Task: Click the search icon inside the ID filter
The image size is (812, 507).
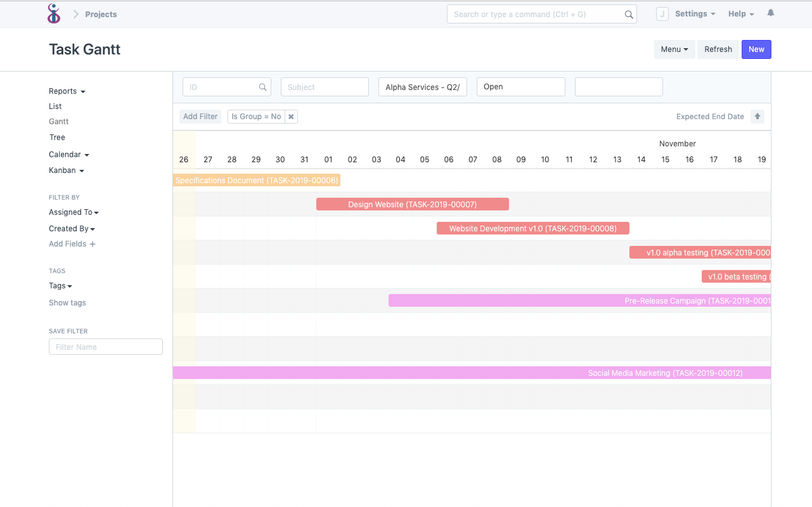Action: tap(262, 87)
